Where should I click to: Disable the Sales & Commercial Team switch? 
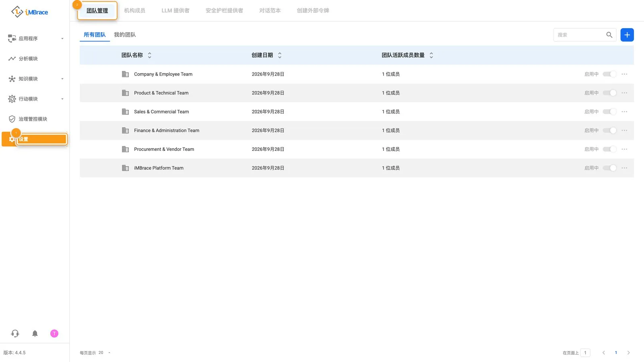(609, 112)
